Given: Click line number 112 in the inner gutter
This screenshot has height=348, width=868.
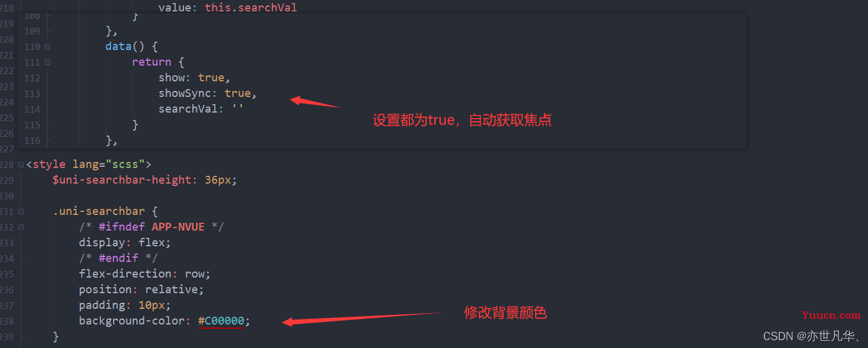Looking at the screenshot, I should (x=33, y=78).
